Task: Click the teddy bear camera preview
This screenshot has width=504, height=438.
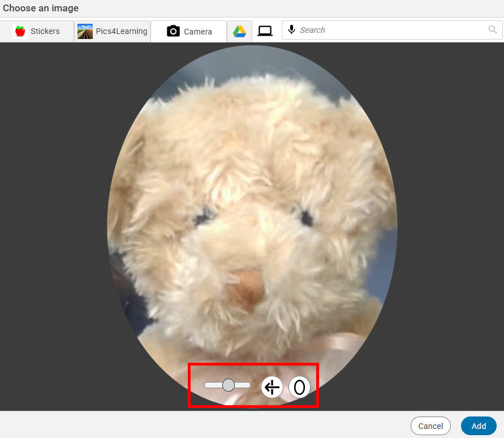Action: tap(252, 215)
